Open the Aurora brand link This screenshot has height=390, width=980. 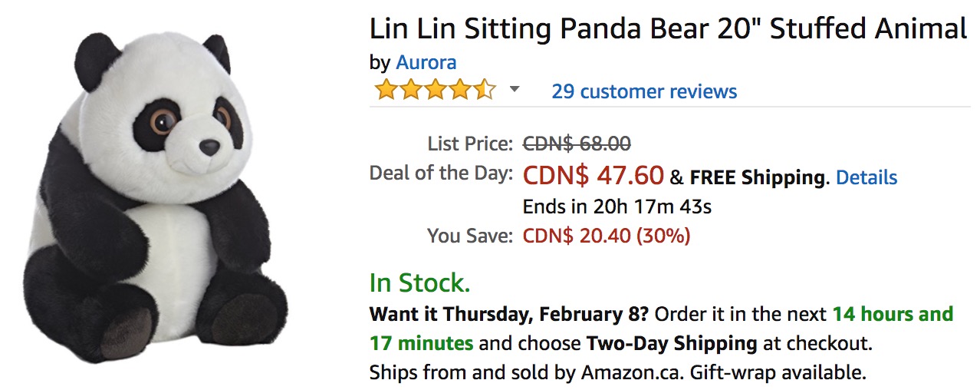tap(426, 62)
